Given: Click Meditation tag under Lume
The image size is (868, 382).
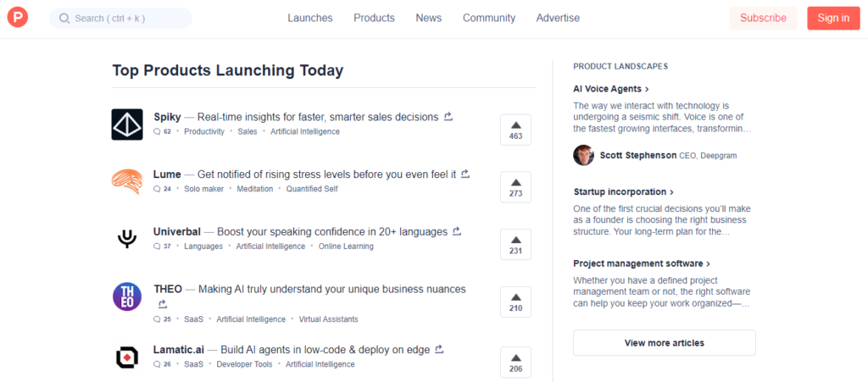Looking at the screenshot, I should 255,189.
